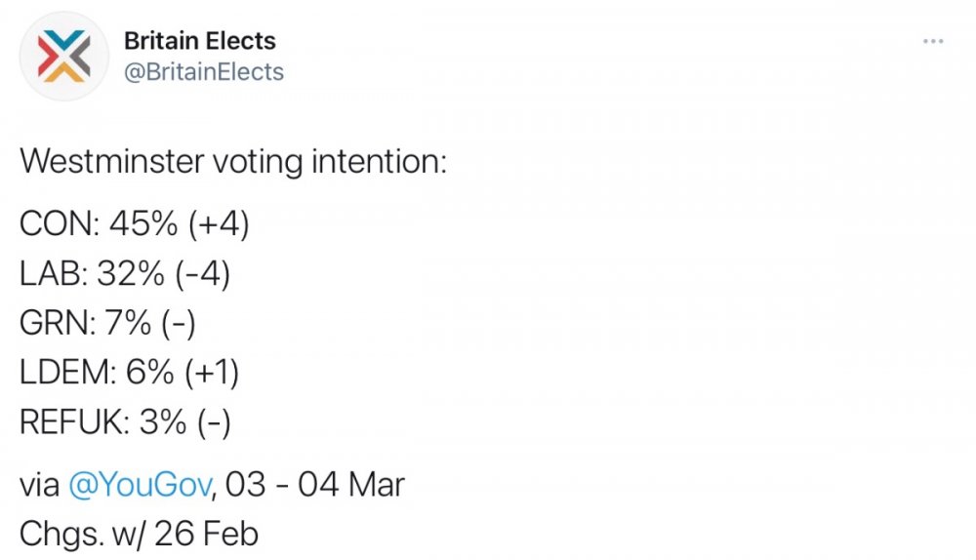Click the (-4) change for LAB

[x=204, y=276]
